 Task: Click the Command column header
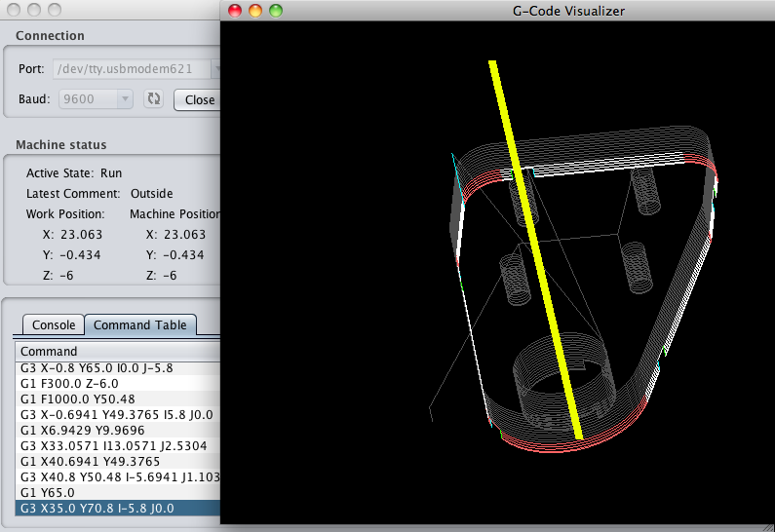click(x=118, y=351)
